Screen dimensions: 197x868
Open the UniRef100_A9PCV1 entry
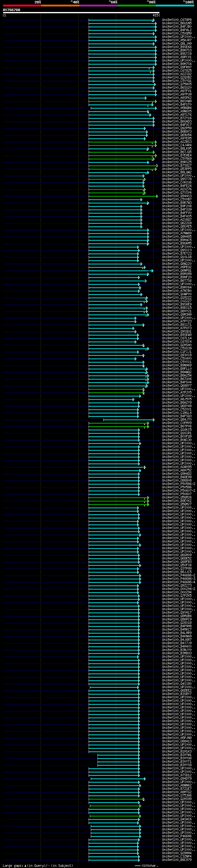tap(177, 57)
